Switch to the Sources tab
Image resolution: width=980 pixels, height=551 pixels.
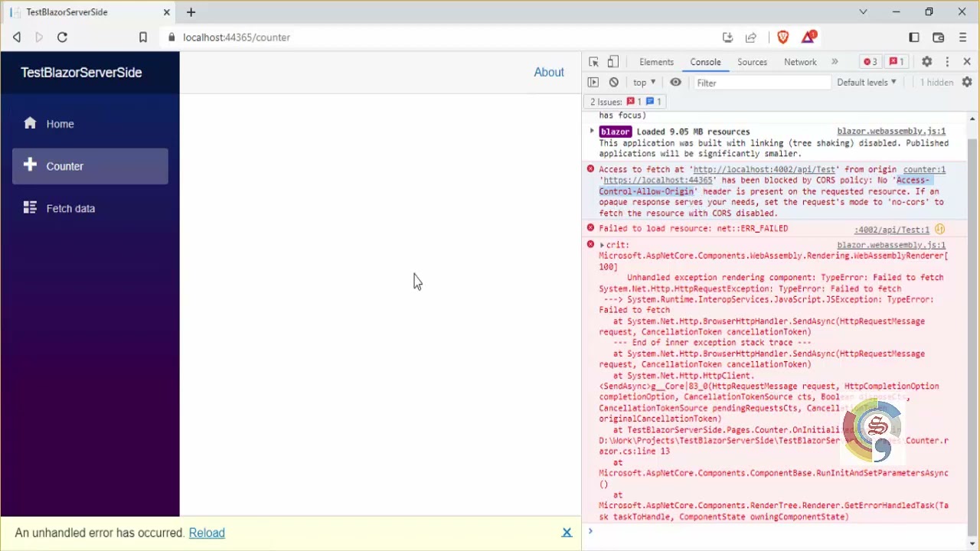[x=752, y=62]
